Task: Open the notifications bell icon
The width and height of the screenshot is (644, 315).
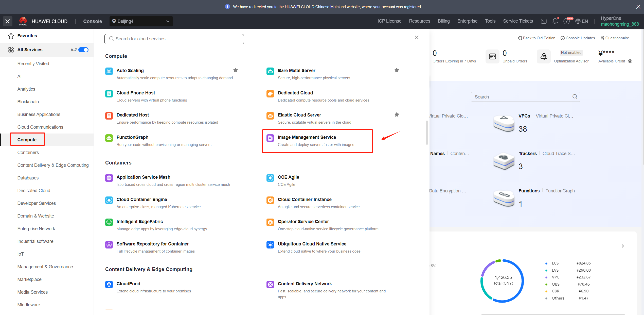Action: pyautogui.click(x=555, y=21)
